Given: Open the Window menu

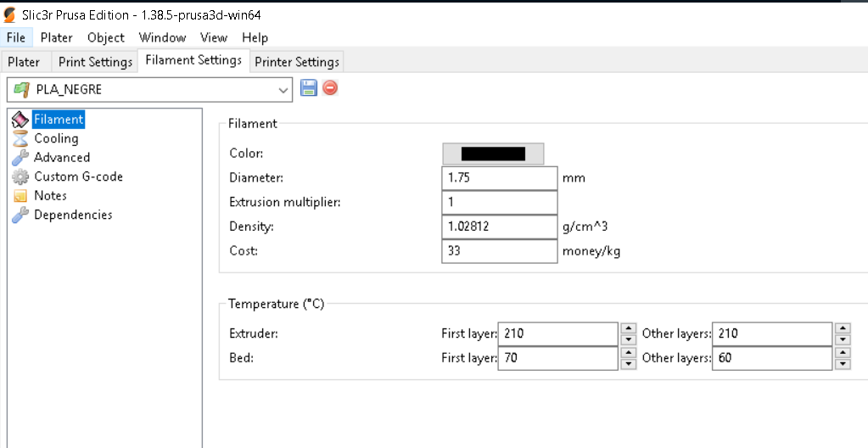Looking at the screenshot, I should [162, 37].
